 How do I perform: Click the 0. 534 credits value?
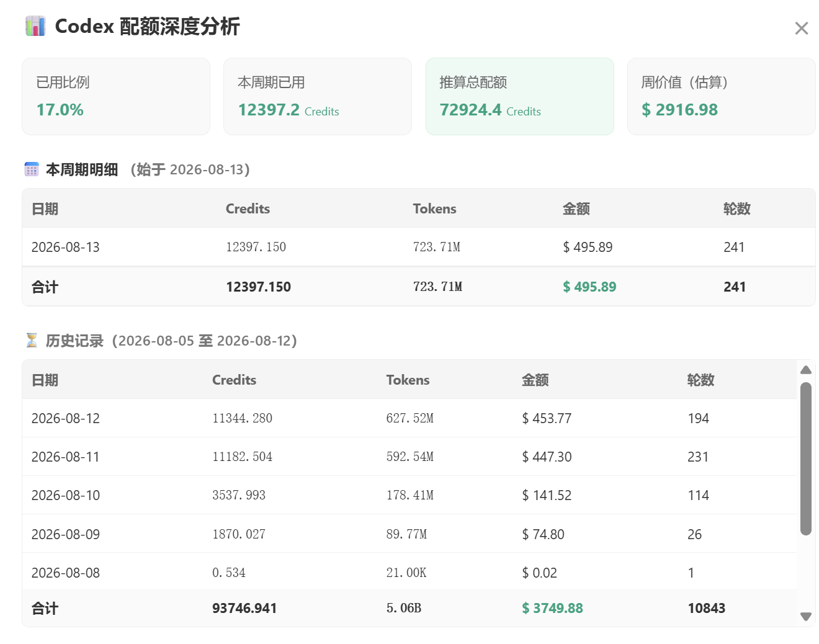[229, 573]
